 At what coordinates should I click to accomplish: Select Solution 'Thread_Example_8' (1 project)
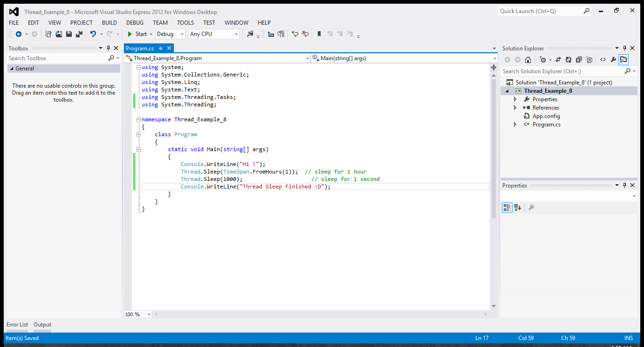(564, 83)
